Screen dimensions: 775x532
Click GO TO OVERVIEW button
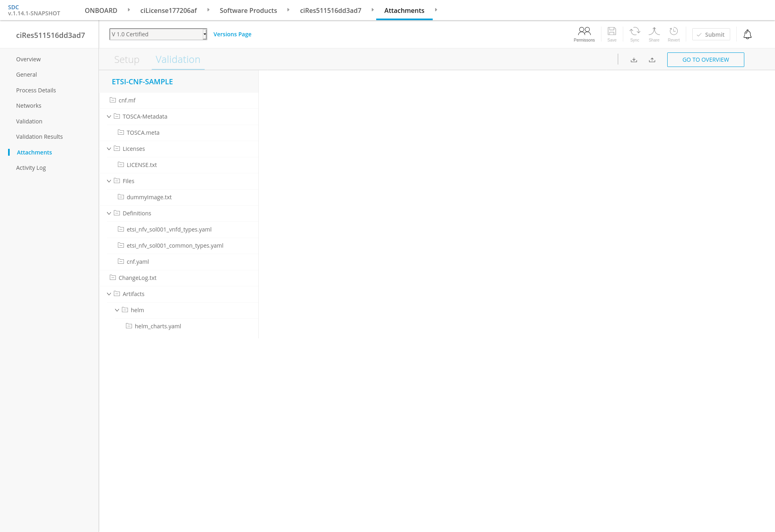coord(705,60)
